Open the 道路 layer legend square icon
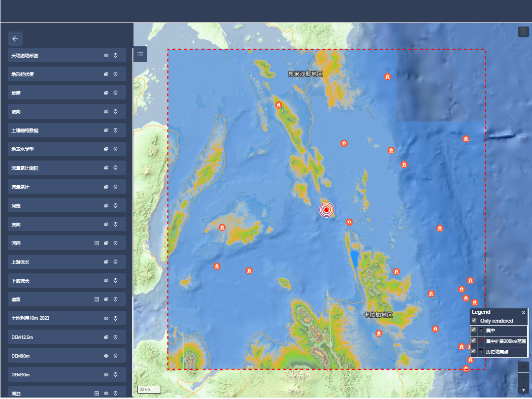This screenshot has width=532, height=399. click(97, 299)
